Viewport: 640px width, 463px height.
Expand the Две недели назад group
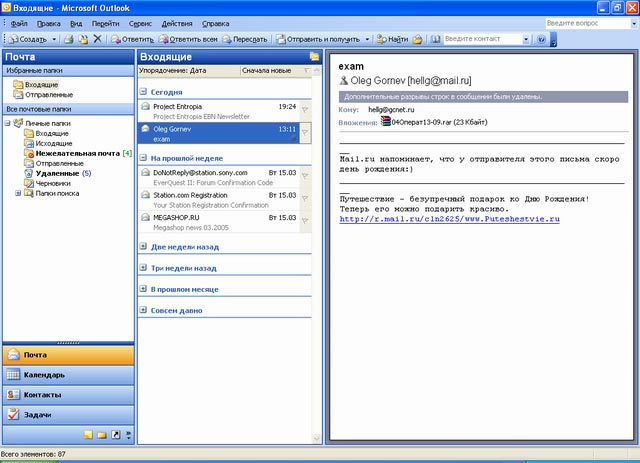coord(143,247)
